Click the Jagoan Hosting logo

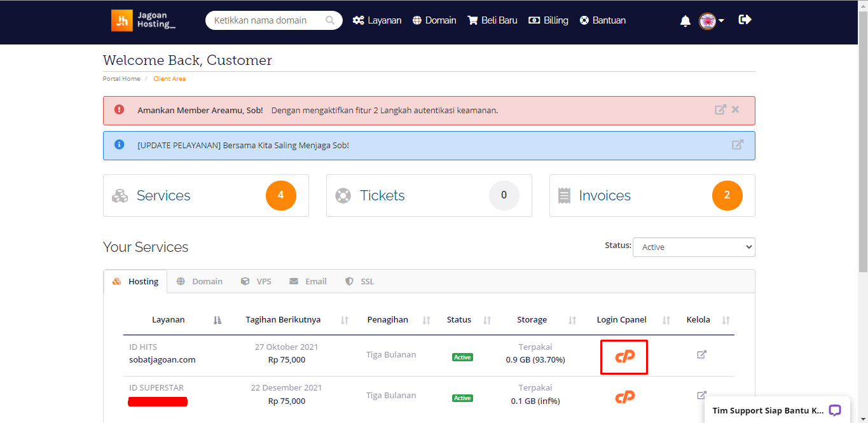pos(144,20)
